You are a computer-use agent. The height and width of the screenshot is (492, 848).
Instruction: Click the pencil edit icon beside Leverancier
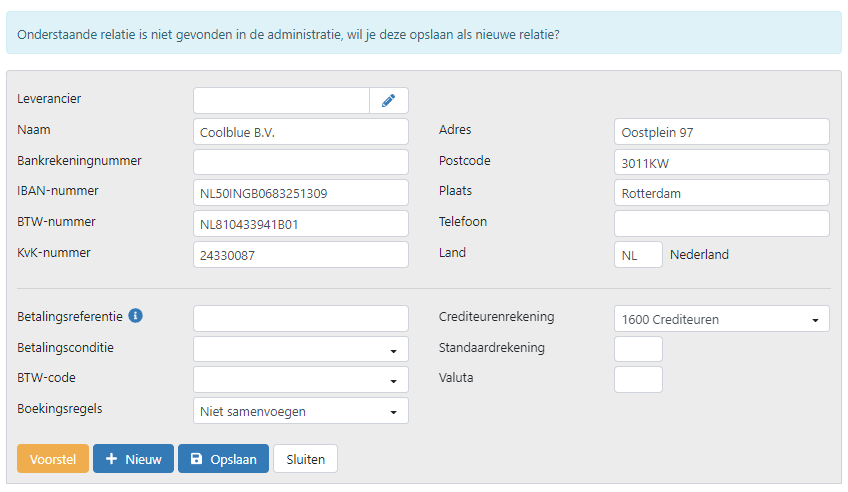388,101
